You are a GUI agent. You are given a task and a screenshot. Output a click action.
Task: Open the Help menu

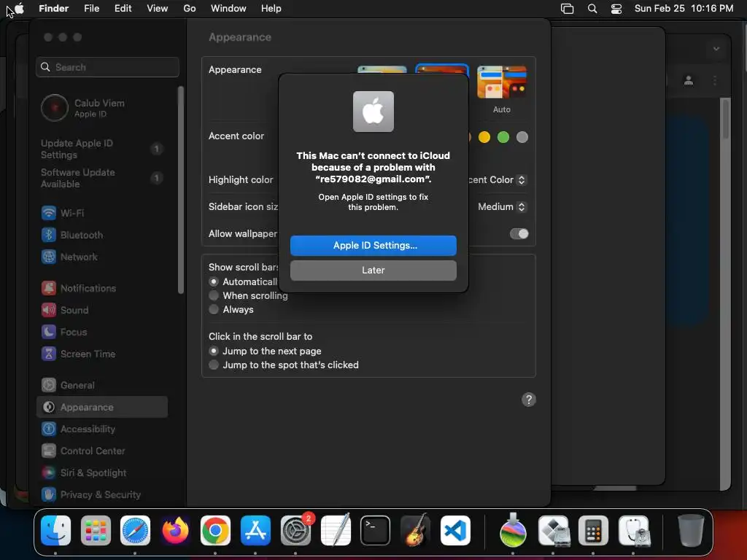coord(271,8)
